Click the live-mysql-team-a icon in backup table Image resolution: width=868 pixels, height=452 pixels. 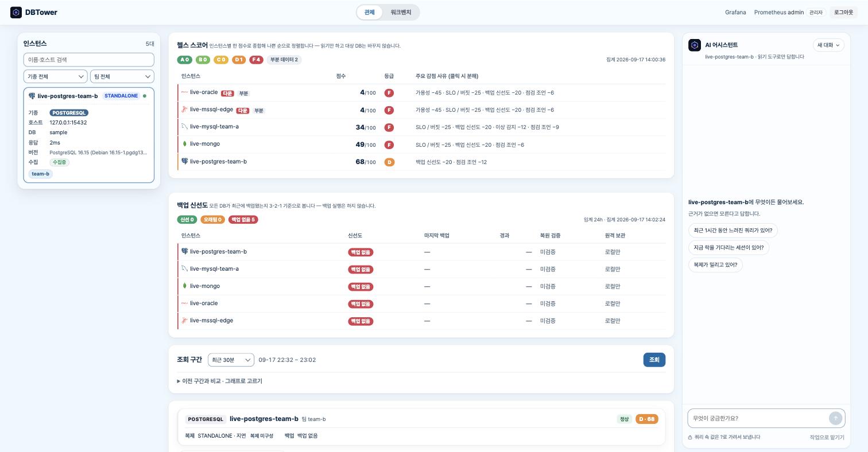click(184, 268)
